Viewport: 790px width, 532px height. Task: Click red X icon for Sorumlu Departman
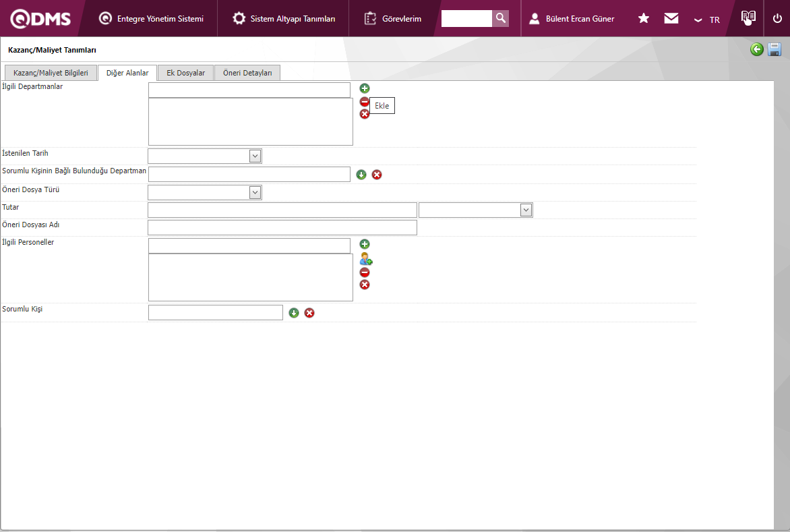[377, 175]
